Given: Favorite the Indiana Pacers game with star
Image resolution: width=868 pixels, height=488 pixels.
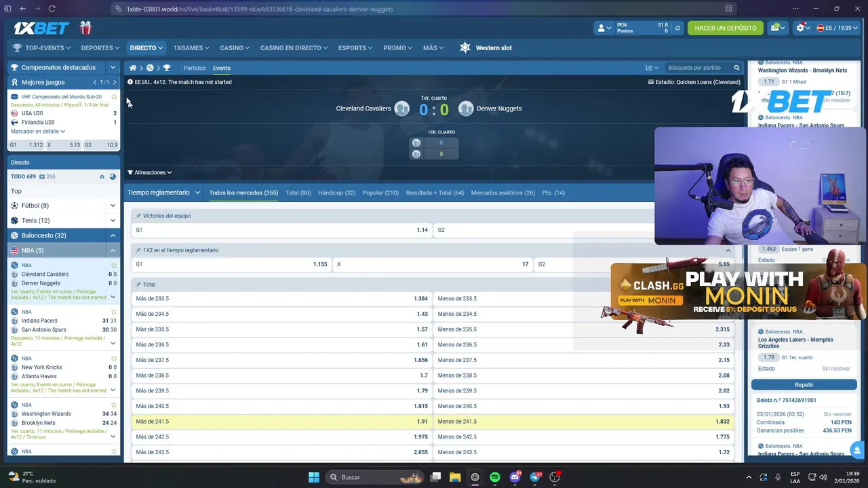Looking at the screenshot, I should click(x=114, y=312).
